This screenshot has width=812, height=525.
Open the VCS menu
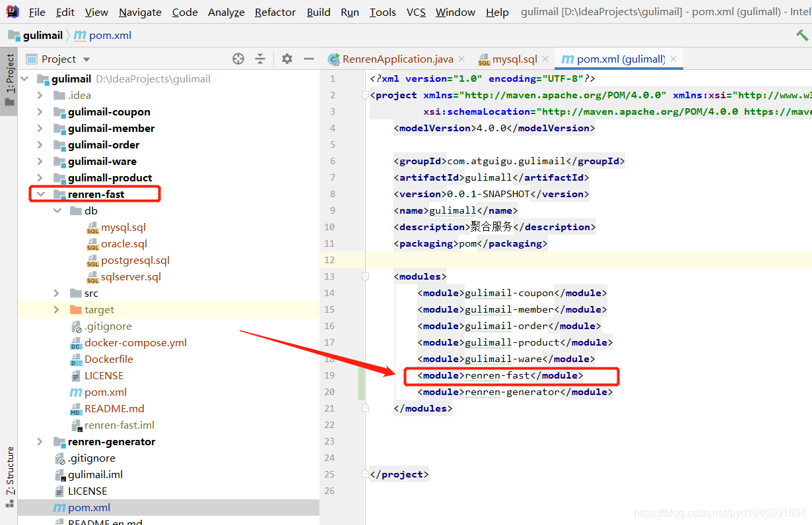pyautogui.click(x=416, y=12)
